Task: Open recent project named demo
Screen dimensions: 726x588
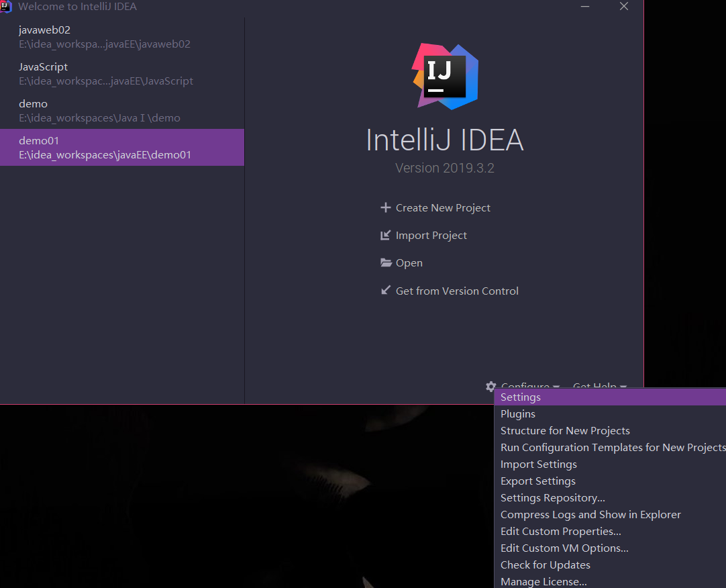Action: point(121,110)
